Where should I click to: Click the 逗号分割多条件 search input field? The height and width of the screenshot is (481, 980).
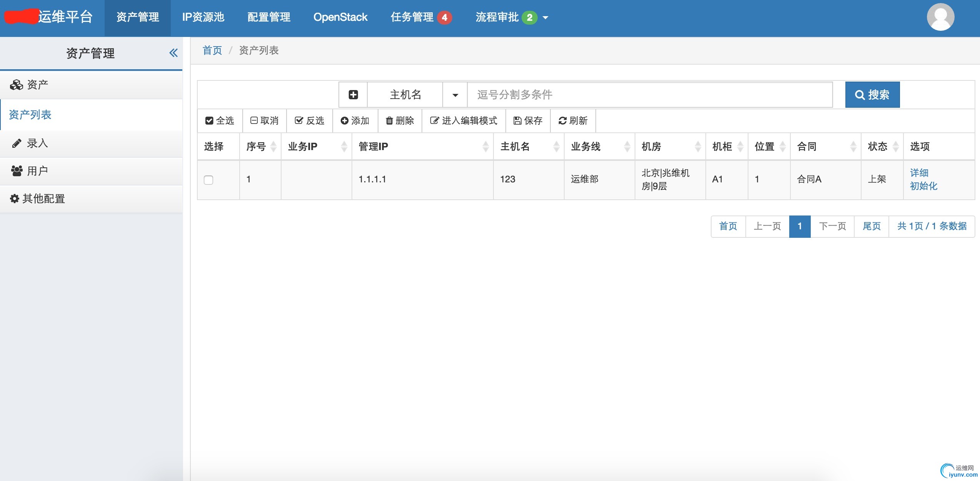coord(650,95)
